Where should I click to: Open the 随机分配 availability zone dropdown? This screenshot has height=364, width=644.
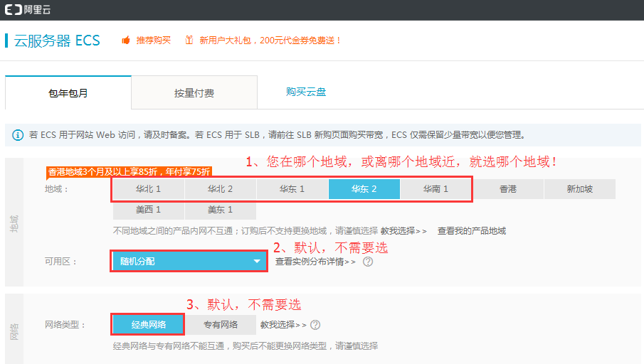[189, 262]
